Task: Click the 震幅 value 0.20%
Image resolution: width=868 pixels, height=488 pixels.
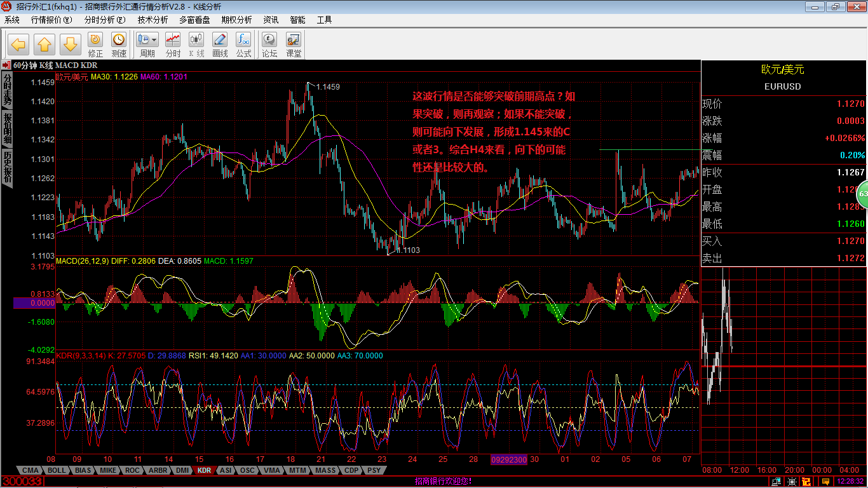Action: (x=852, y=155)
